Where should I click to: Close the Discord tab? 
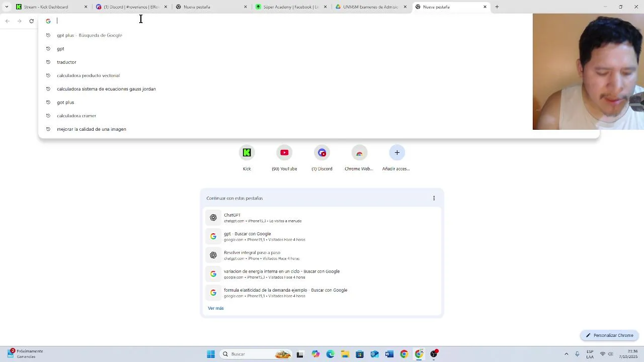166,7
